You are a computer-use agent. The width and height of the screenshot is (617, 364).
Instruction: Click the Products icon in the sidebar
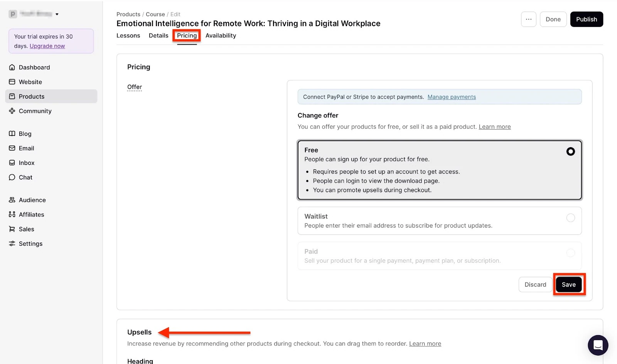[12, 96]
